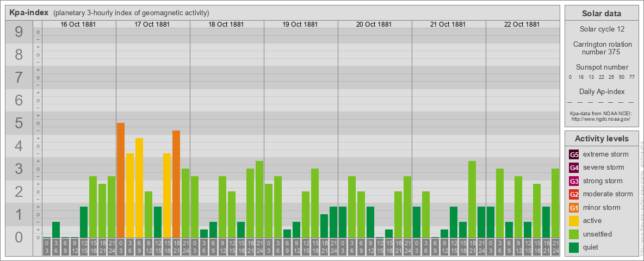644x261 pixels.
Task: Click the green 17 Oct 21–24h bar
Action: (185, 203)
